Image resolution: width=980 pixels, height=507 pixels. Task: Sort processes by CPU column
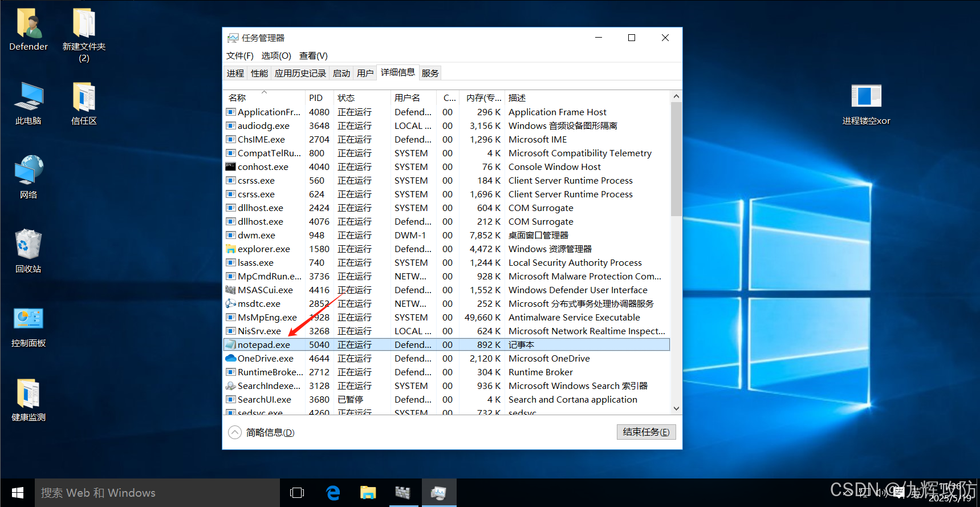coord(448,98)
